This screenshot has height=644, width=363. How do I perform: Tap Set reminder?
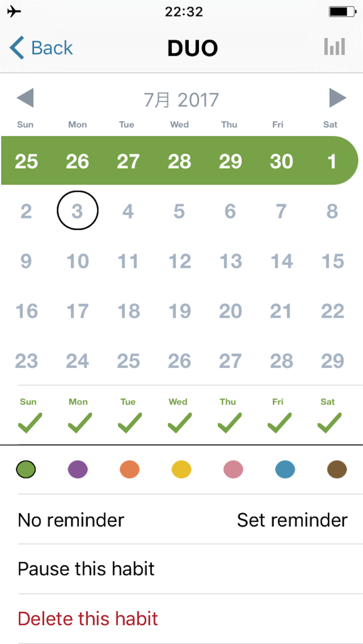point(292,519)
